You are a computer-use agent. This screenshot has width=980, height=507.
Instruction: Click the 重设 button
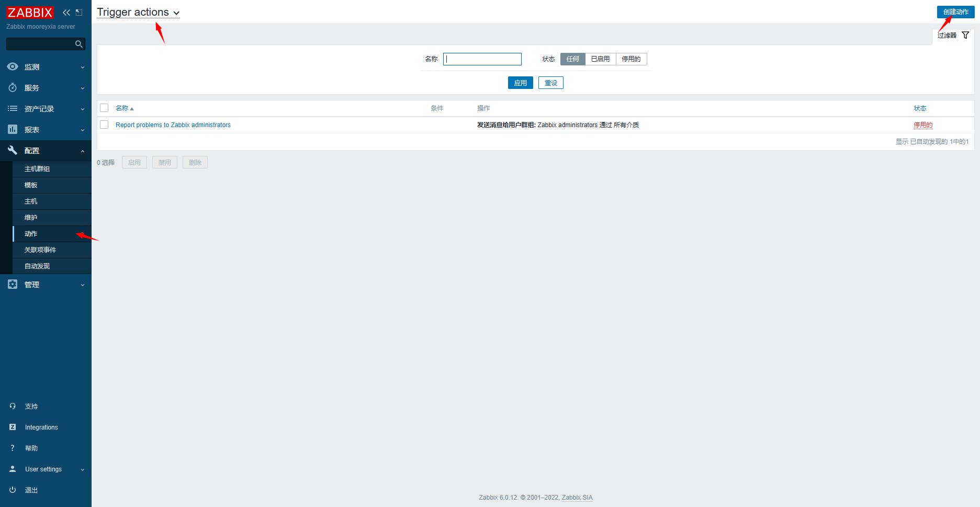pos(551,83)
